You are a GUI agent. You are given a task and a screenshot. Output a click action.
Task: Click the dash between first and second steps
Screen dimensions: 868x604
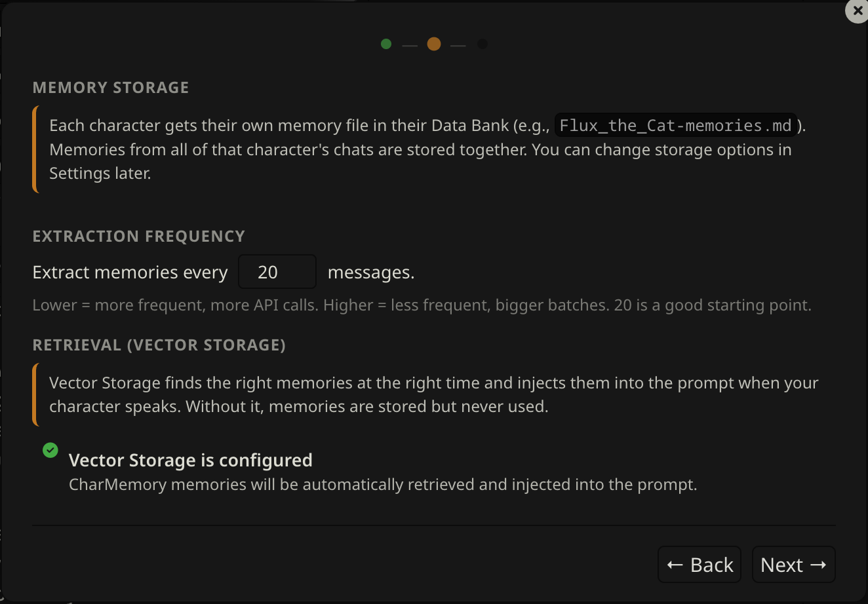click(x=410, y=45)
